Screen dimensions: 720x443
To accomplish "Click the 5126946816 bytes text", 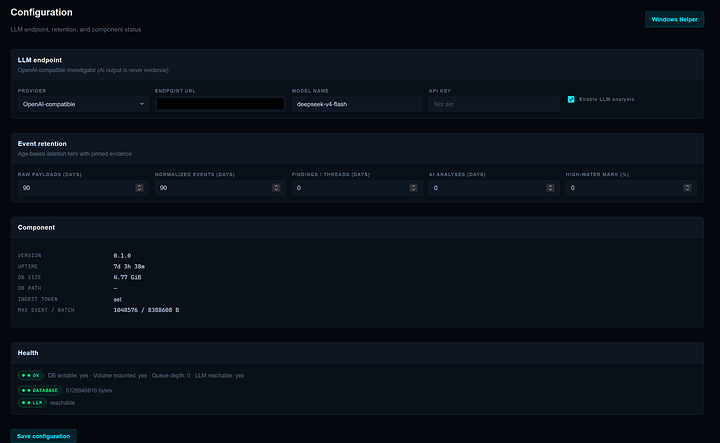I will click(x=89, y=391).
